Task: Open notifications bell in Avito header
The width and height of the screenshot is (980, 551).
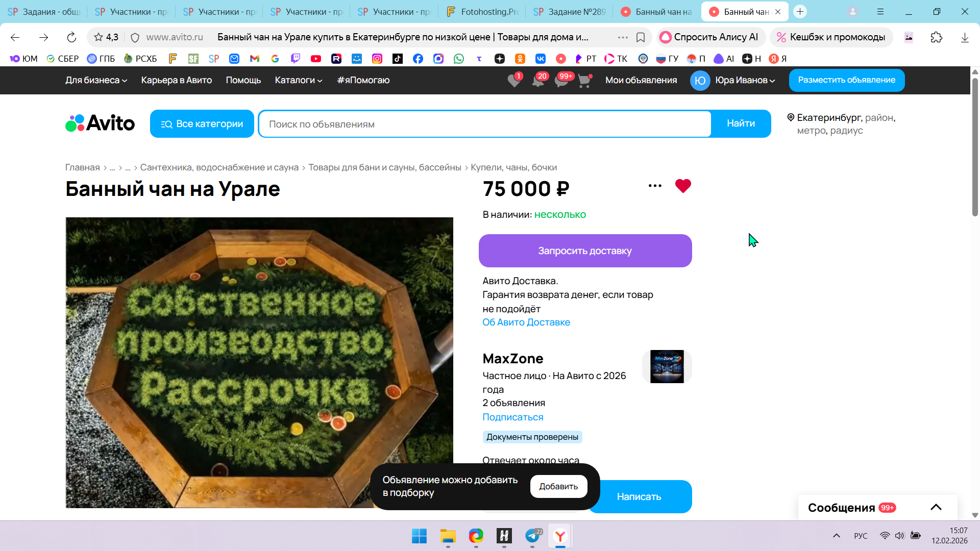Action: [x=537, y=81]
